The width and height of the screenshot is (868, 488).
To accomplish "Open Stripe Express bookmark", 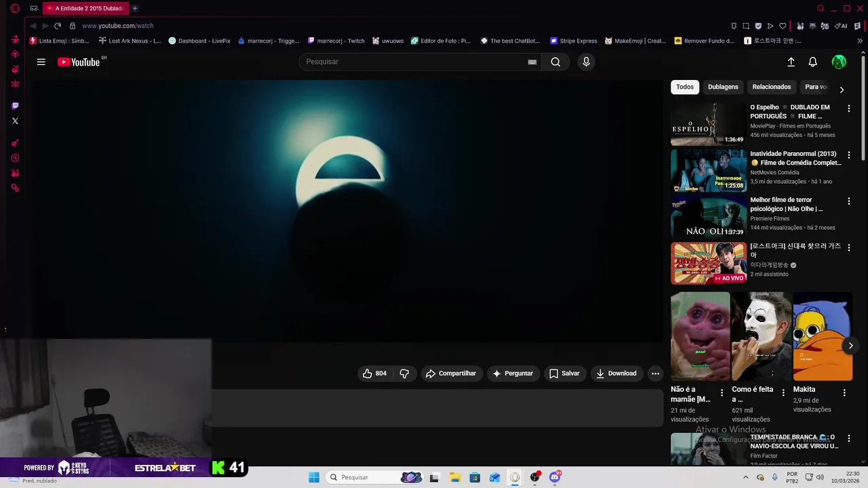I will pos(574,41).
